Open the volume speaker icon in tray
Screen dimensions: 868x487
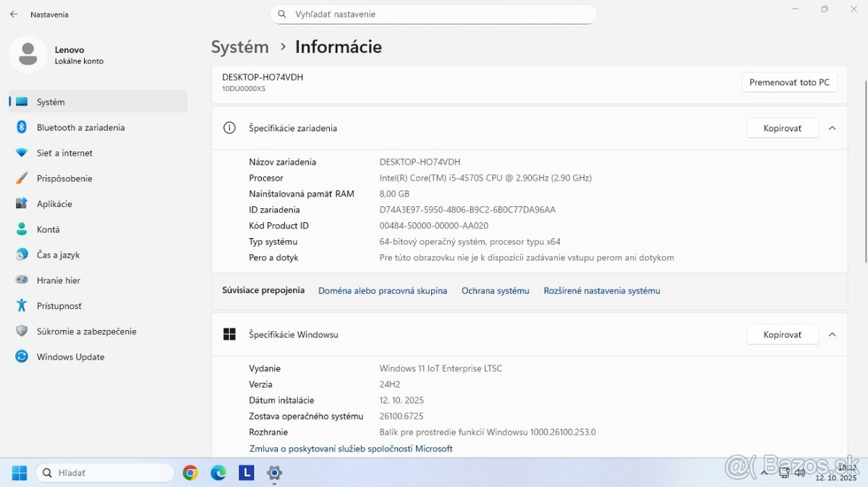coord(800,473)
